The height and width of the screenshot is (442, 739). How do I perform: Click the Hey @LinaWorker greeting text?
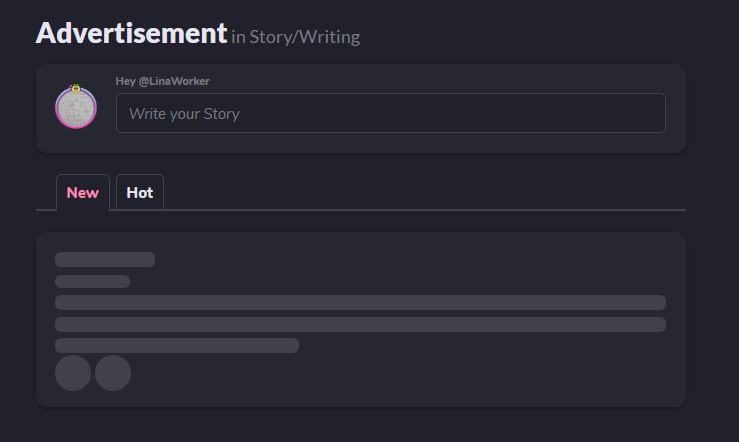point(163,81)
